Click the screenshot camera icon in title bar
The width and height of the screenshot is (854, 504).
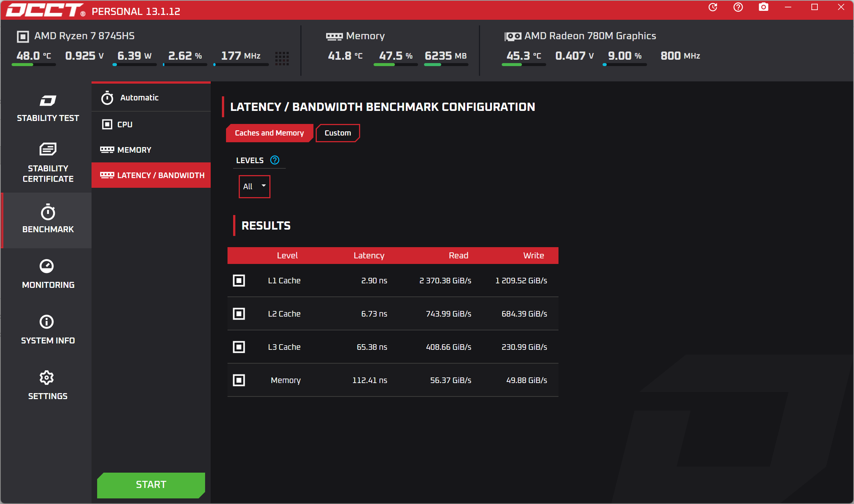click(763, 7)
